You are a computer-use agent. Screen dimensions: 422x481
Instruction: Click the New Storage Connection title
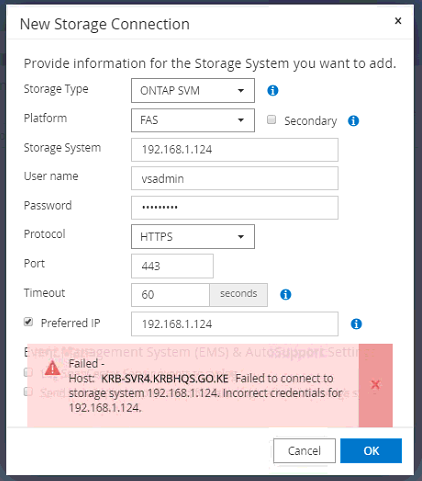(105, 24)
